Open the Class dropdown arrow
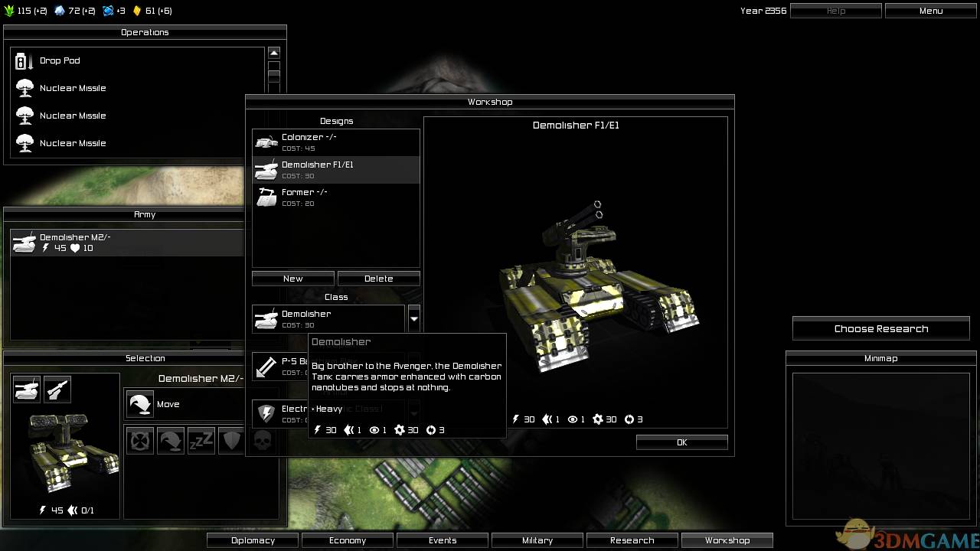The image size is (980, 551). pyautogui.click(x=414, y=318)
